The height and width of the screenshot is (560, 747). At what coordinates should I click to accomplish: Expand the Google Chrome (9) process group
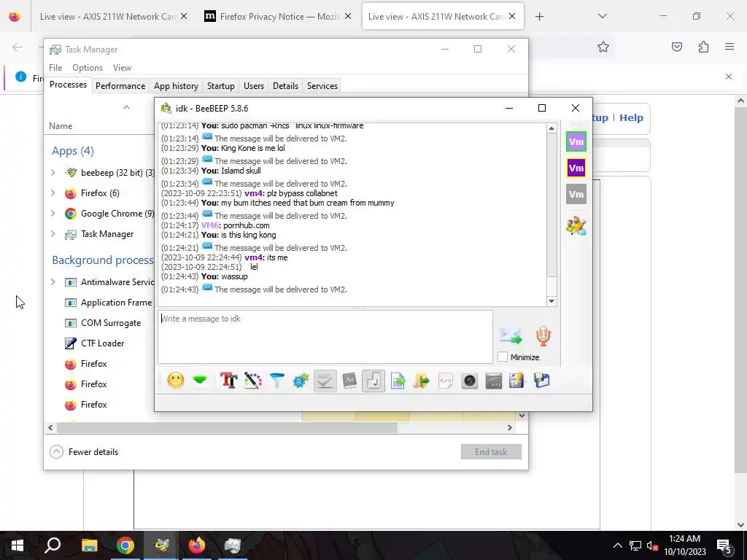pyautogui.click(x=53, y=214)
